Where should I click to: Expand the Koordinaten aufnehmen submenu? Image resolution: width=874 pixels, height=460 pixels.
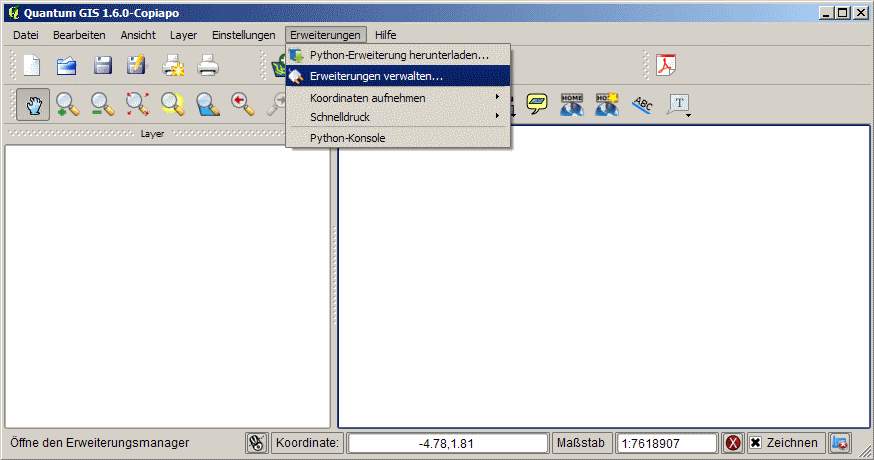click(398, 98)
